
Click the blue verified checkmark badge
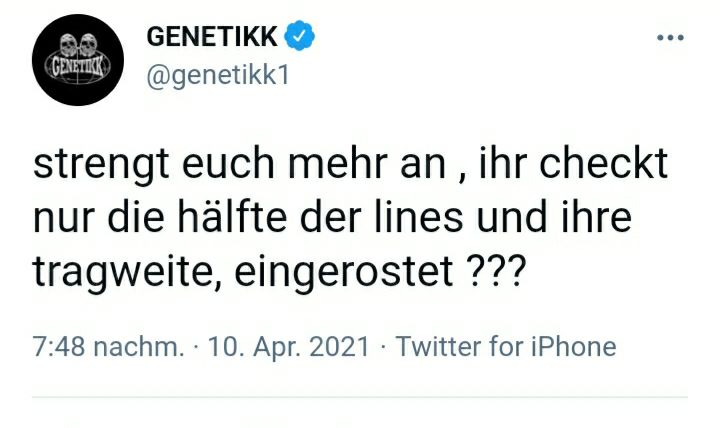point(299,35)
